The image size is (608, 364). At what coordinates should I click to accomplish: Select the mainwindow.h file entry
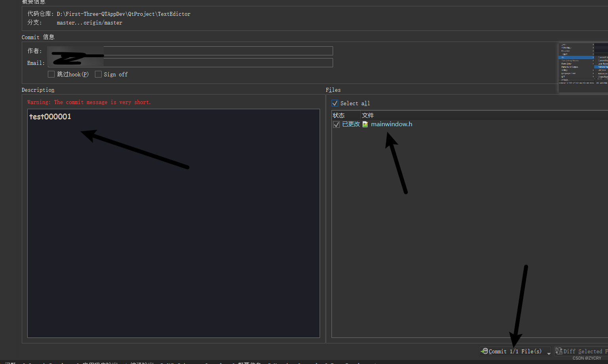point(392,124)
